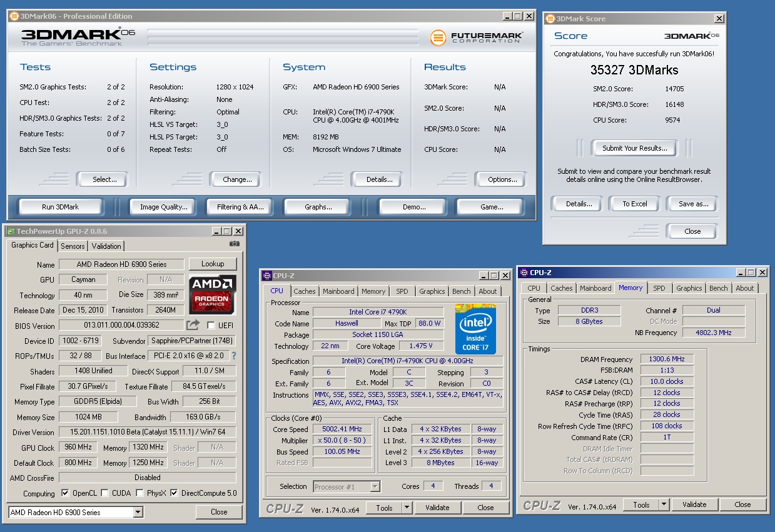The image size is (775, 532).
Task: Click Lookup button in GPU-Z
Action: (x=213, y=264)
